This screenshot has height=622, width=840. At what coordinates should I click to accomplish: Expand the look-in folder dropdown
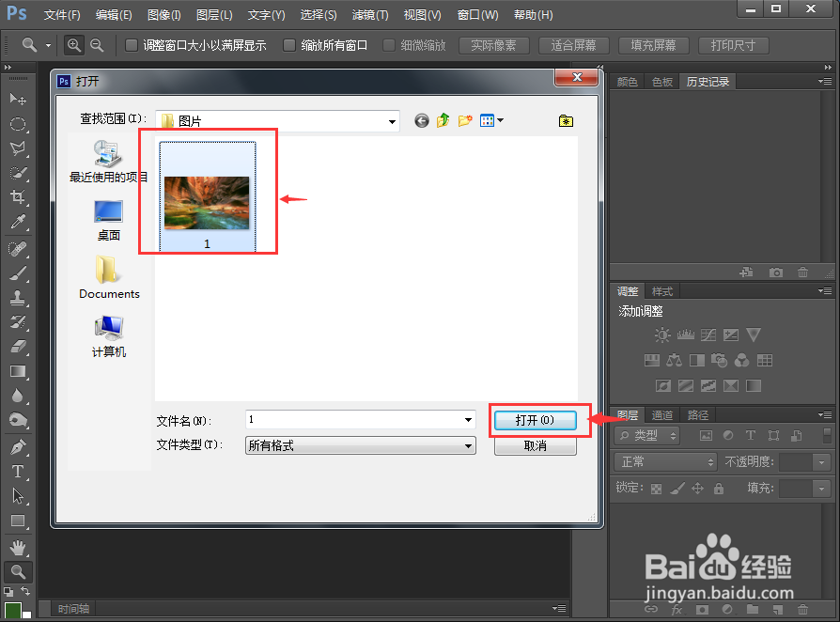tap(392, 121)
